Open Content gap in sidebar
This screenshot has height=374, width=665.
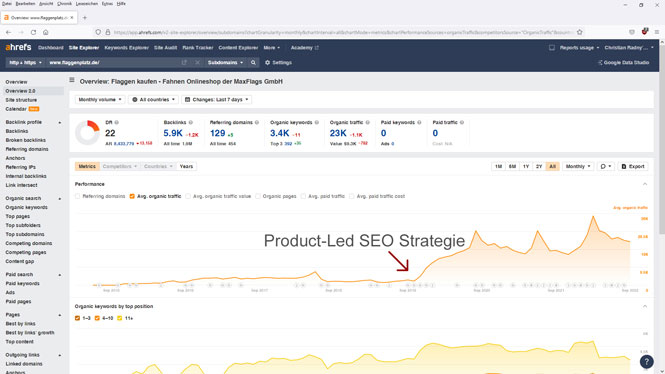coord(20,261)
